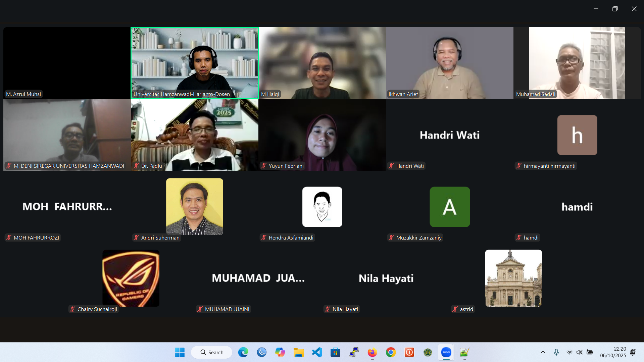Open the clock and date flyout
This screenshot has height=362, width=644.
point(613,352)
